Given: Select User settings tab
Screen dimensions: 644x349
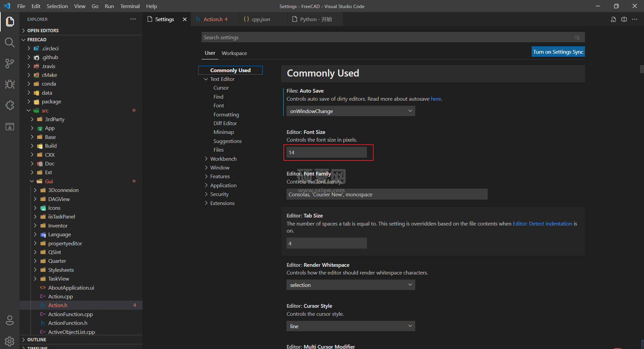Looking at the screenshot, I should (x=210, y=53).
